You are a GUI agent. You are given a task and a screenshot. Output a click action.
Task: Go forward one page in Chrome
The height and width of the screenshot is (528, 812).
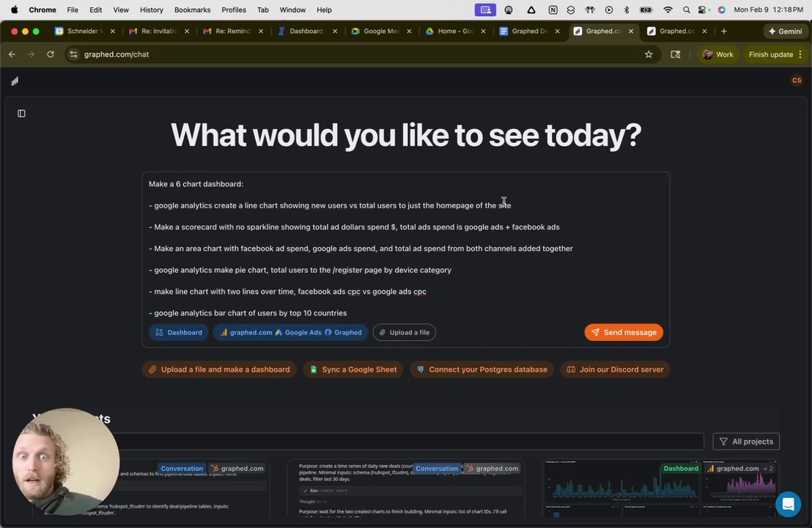[31, 54]
